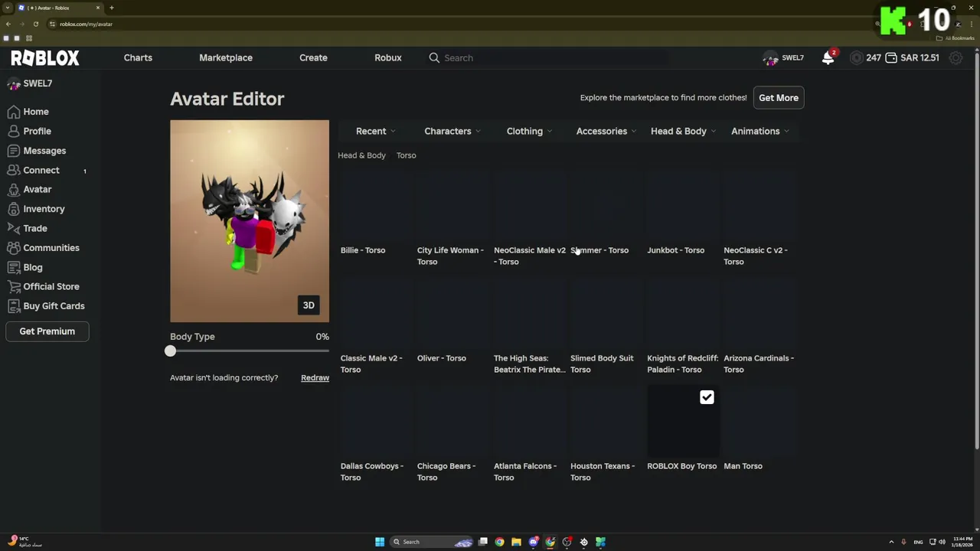The image size is (980, 551).
Task: Click the Arizona Cardinals - Torso label
Action: click(759, 364)
